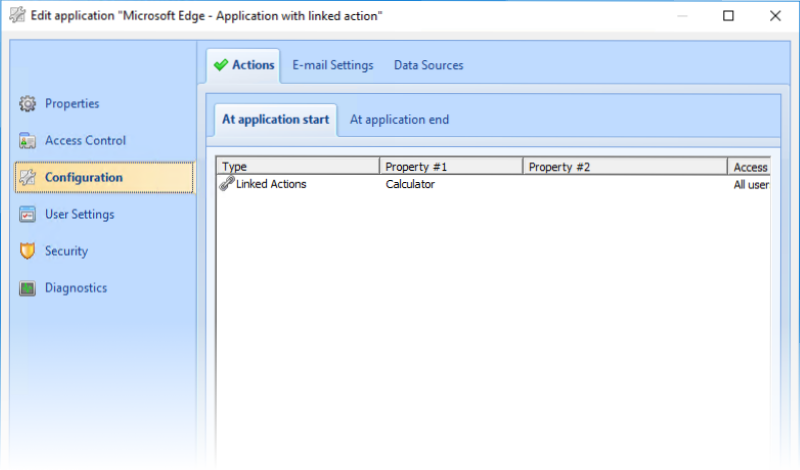This screenshot has height=470, width=800.
Task: Open the Data Sources tab
Action: click(428, 65)
